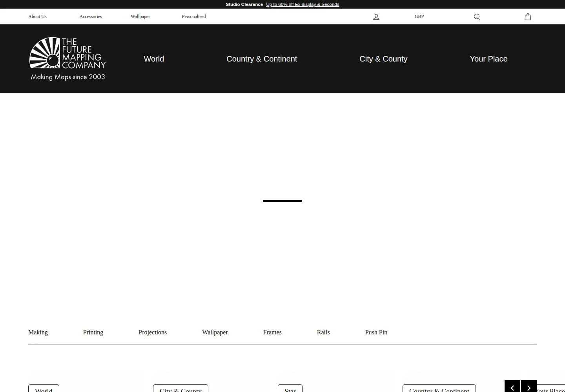Click the search magnifier icon
Image resolution: width=565 pixels, height=392 pixels.
[477, 16]
